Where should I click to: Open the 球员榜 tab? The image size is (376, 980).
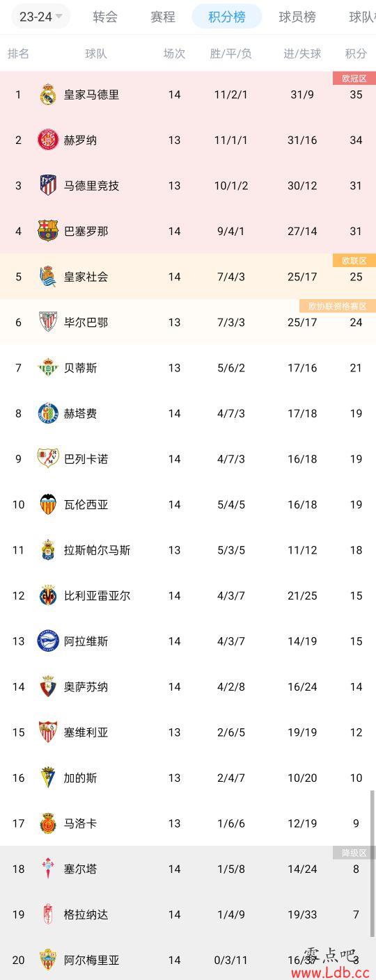(297, 17)
